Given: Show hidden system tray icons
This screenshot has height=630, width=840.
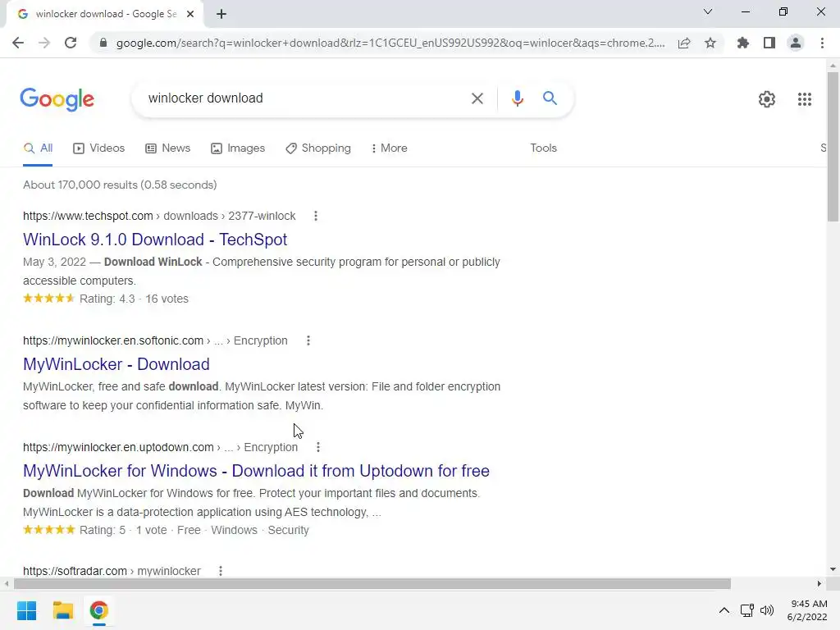Looking at the screenshot, I should [724, 610].
